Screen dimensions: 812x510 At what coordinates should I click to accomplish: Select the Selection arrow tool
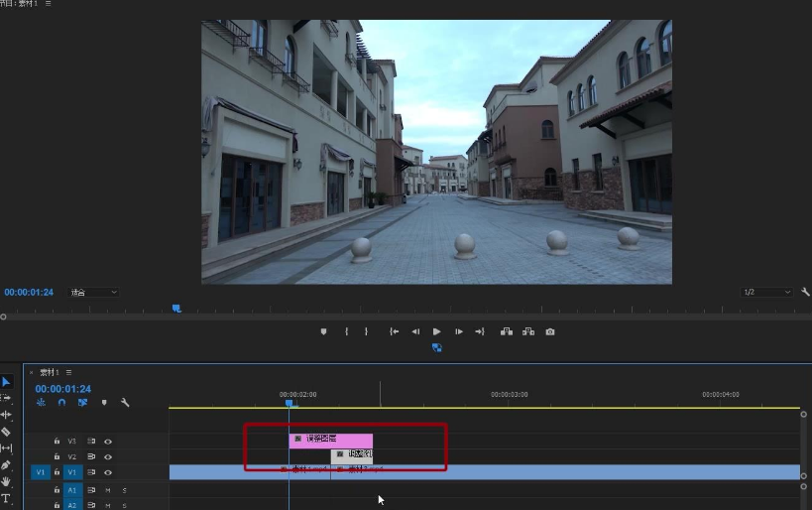pyautogui.click(x=6, y=382)
